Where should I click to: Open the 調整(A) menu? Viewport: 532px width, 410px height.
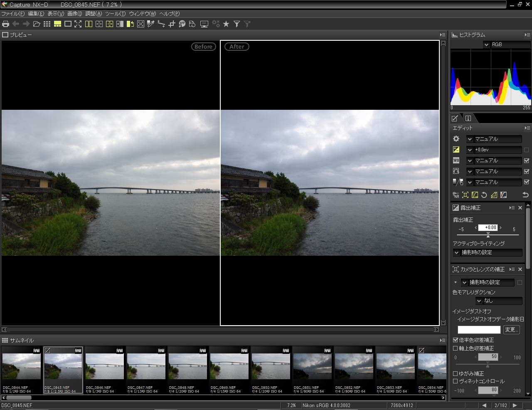[x=94, y=14]
